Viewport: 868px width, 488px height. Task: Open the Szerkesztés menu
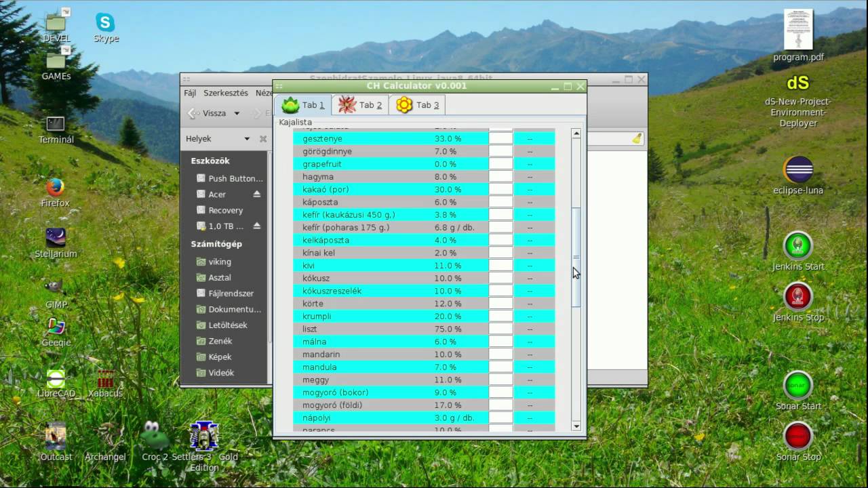coord(226,93)
